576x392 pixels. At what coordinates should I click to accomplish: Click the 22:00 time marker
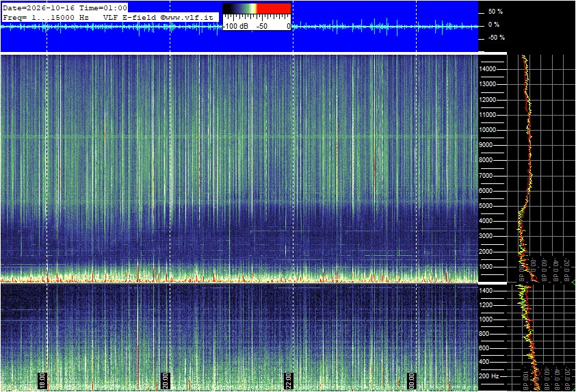(289, 380)
